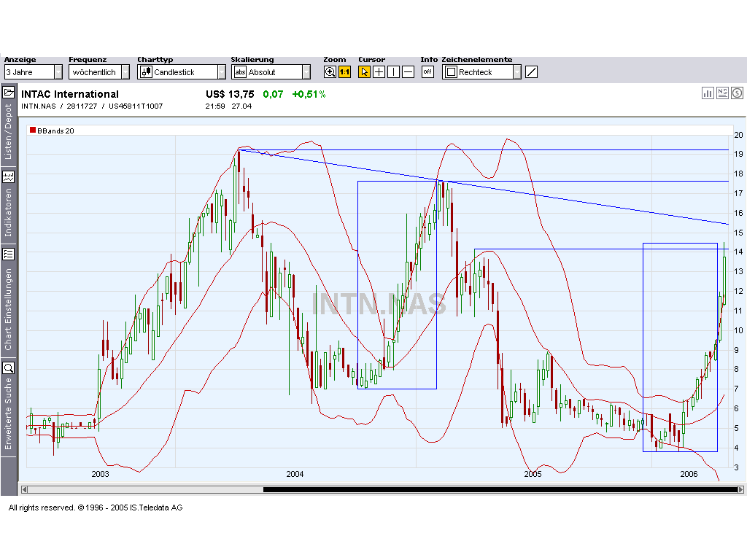
Task: Select the crosshair cursor mode
Action: coord(379,72)
